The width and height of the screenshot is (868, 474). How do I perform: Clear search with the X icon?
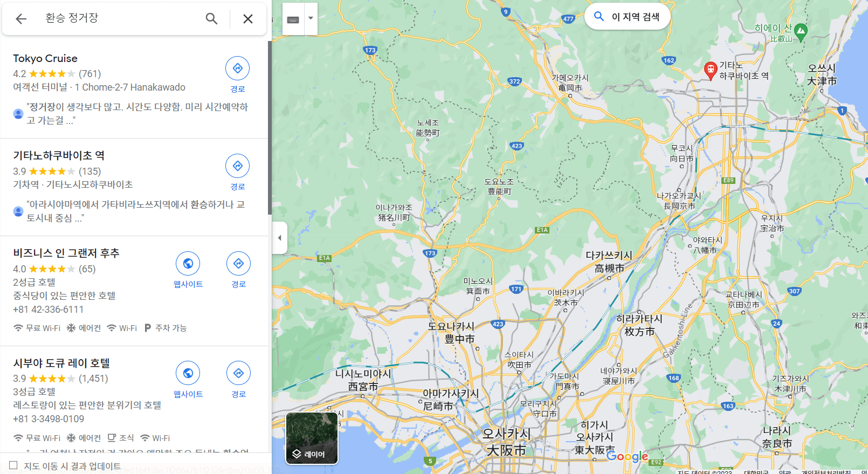pos(248,19)
